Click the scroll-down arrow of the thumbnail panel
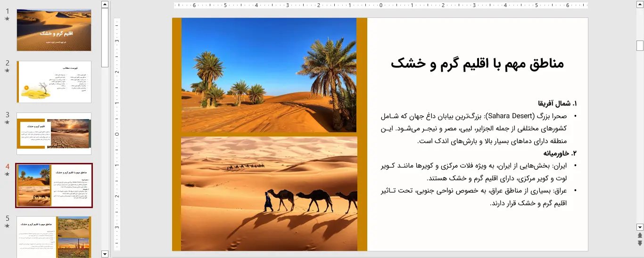The image size is (644, 258). (x=105, y=254)
